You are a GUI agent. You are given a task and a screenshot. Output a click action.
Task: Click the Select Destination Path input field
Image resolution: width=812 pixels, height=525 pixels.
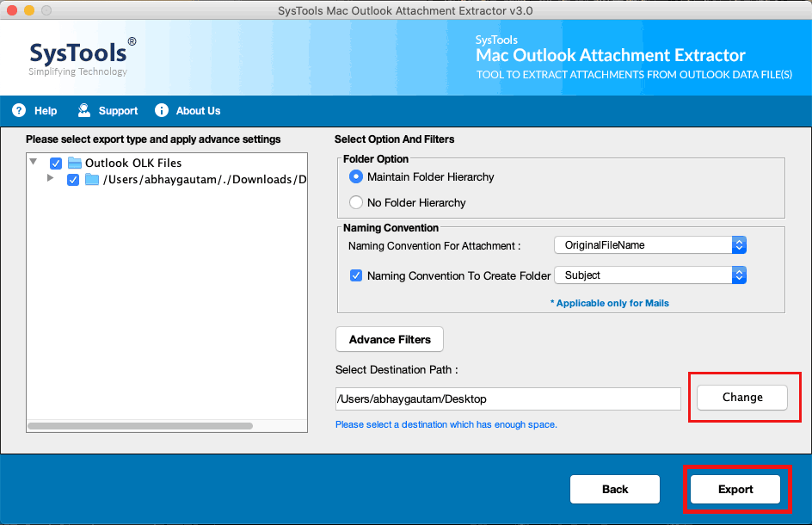click(508, 398)
